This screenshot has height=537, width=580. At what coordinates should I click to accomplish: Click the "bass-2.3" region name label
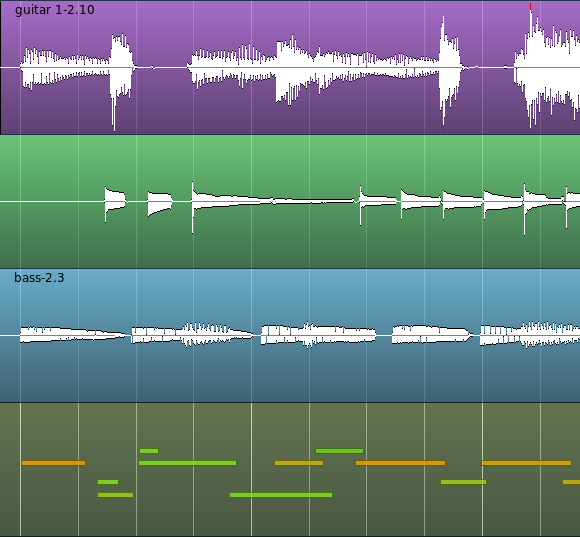click(x=39, y=277)
